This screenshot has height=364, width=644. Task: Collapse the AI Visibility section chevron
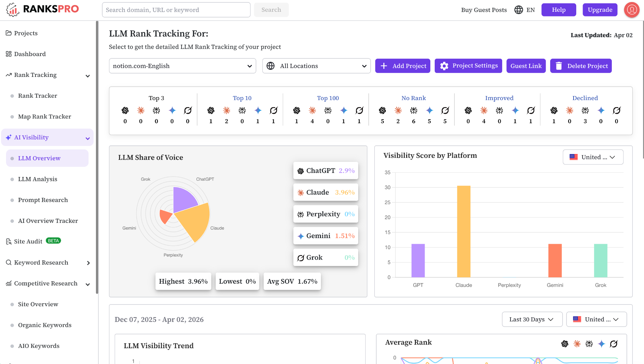tap(88, 138)
